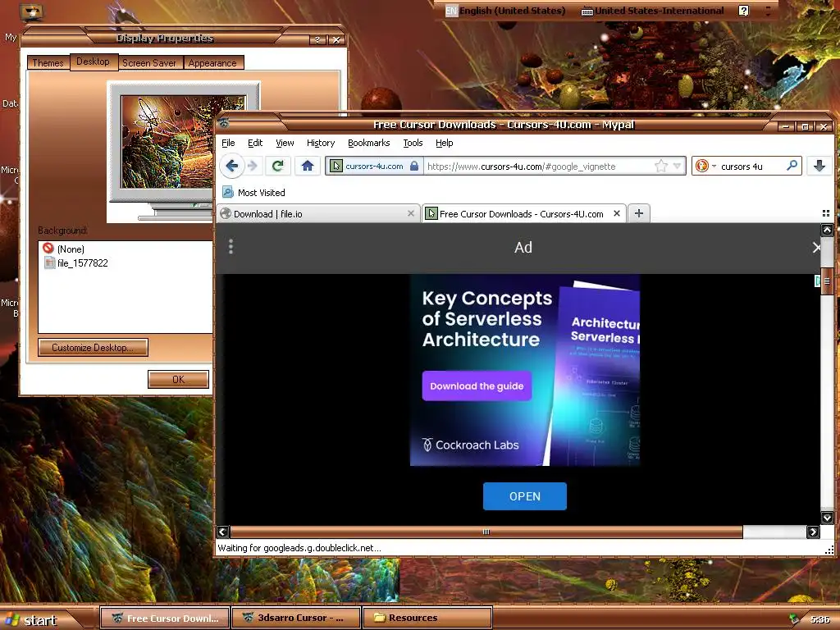Click the browser vertical scrollbar up arrow
Screen dimensions: 840x630
pyautogui.click(x=827, y=230)
